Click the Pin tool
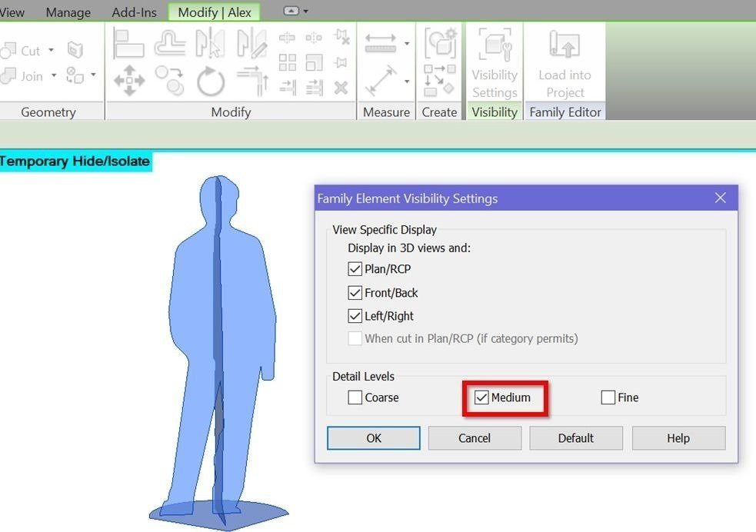This screenshot has width=756, height=532. pyautogui.click(x=341, y=62)
